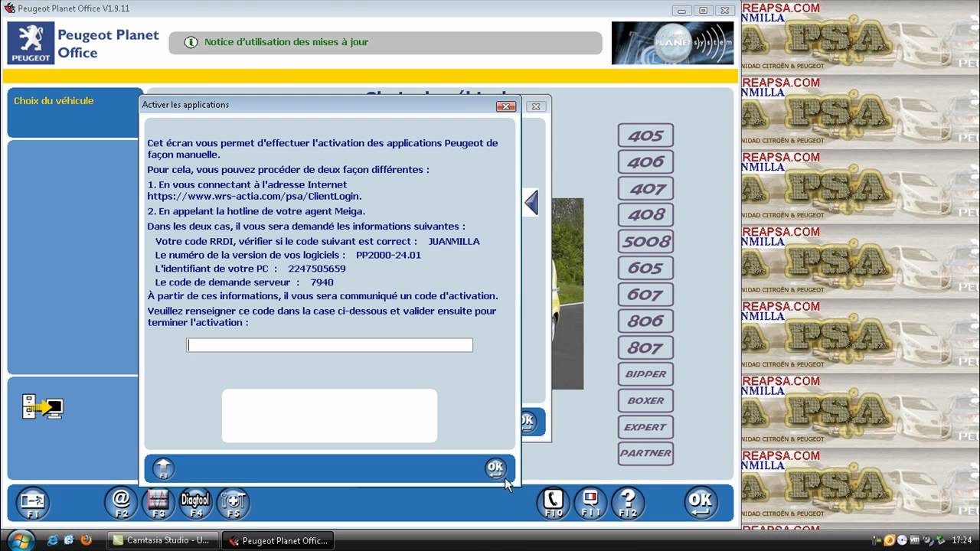Click the system clock 17:24
980x551 pixels.
pyautogui.click(x=961, y=540)
